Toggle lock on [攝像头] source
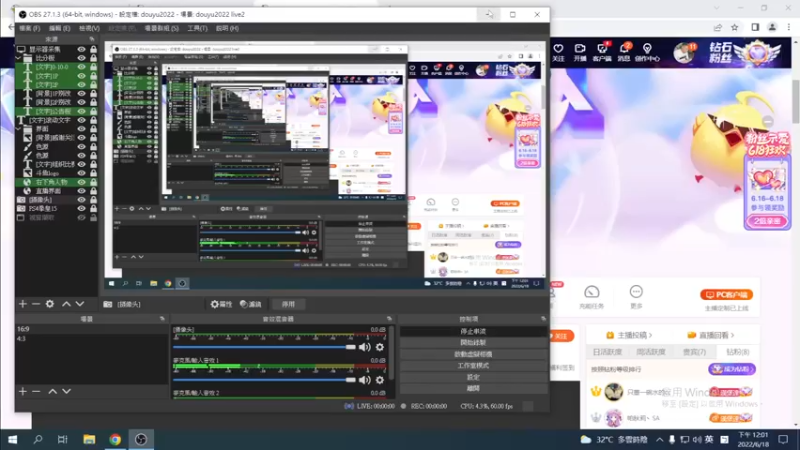 pos(93,200)
